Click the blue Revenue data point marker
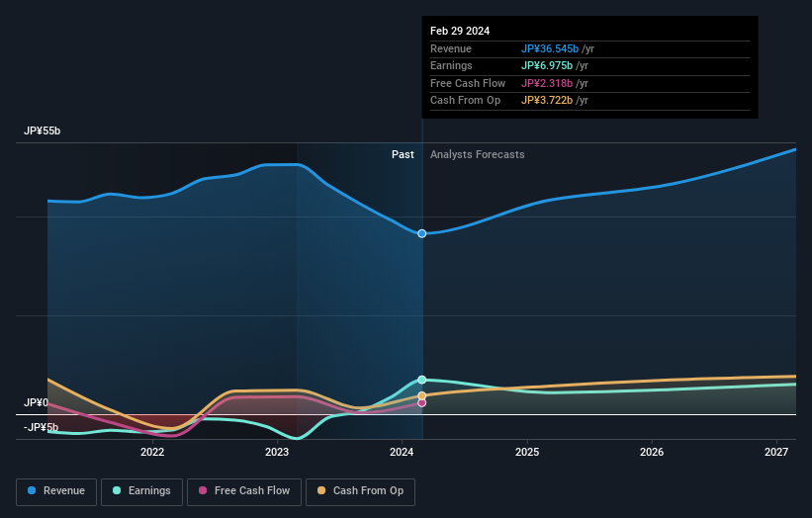This screenshot has width=812, height=518. 422,234
